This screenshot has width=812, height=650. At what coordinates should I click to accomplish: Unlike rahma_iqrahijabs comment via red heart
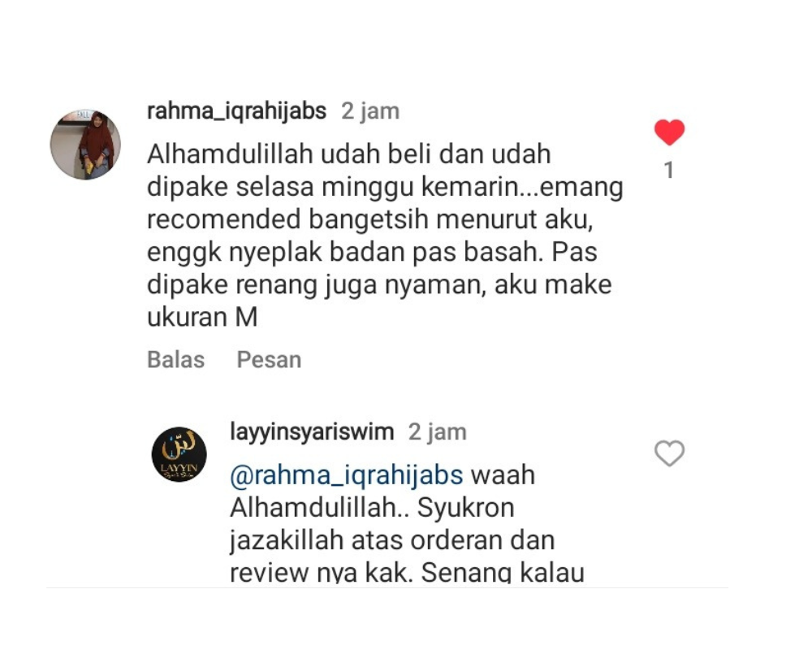tap(669, 132)
